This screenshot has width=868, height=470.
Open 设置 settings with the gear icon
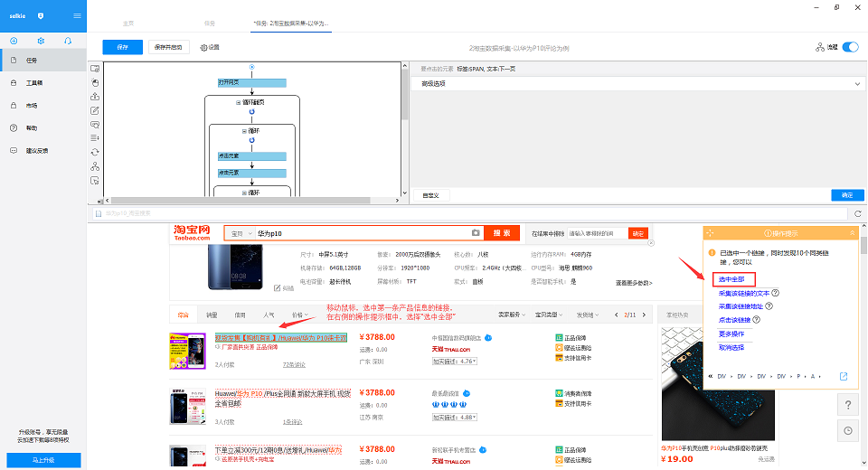pos(210,48)
